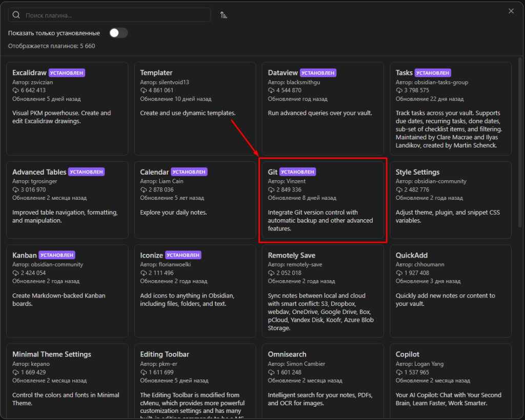Click the installed badge on Tasks
This screenshot has height=420, width=525.
pos(433,73)
